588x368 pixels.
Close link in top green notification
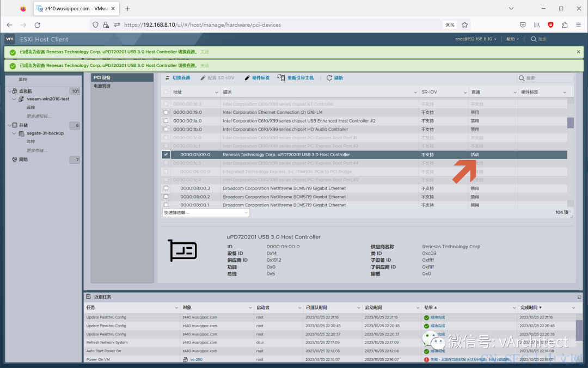(204, 52)
